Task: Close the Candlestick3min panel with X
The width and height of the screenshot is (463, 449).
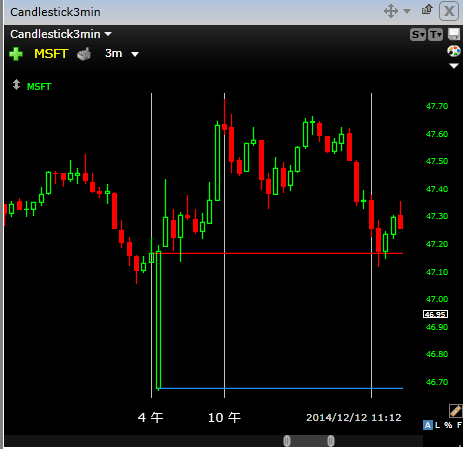Action: [x=449, y=11]
